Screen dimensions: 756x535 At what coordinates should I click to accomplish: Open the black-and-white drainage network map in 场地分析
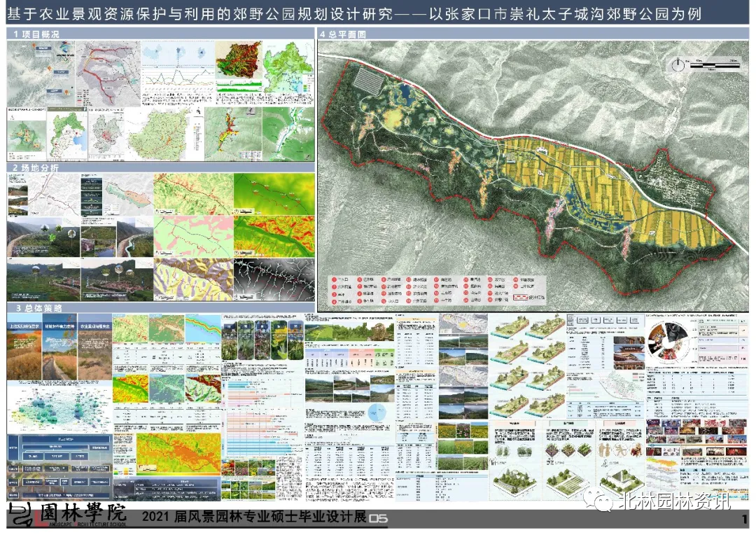click(x=274, y=279)
